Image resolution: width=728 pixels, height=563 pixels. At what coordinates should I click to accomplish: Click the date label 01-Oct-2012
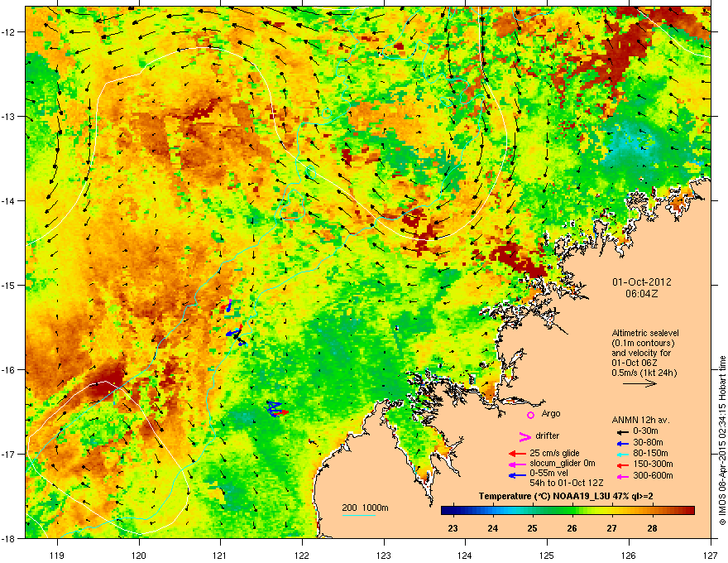(x=642, y=282)
